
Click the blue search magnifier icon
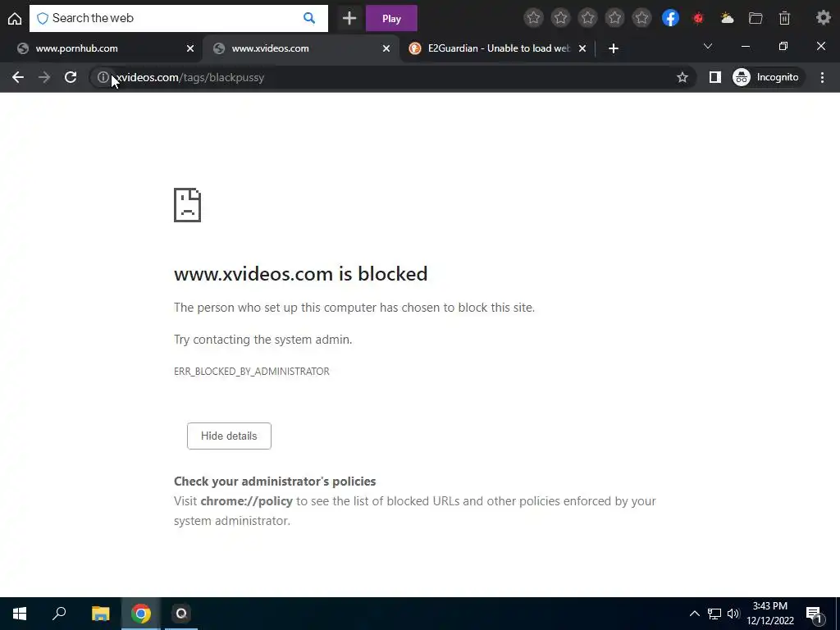coord(309,18)
